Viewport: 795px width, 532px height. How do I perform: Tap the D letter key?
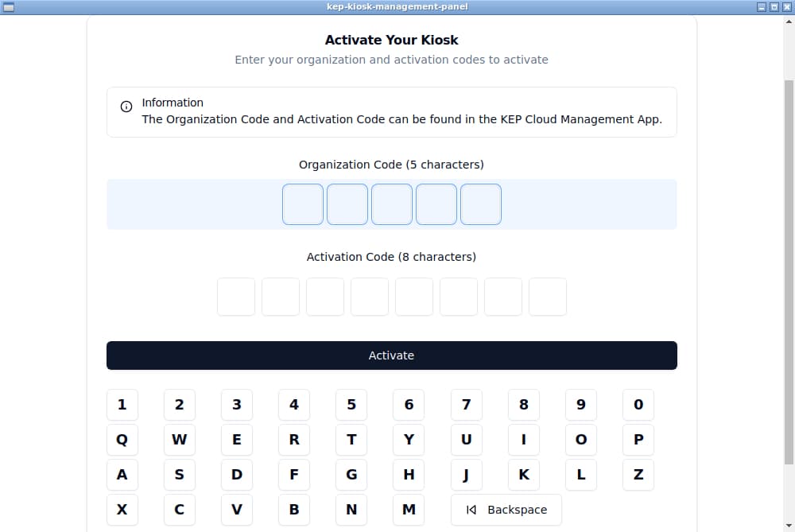coord(237,475)
